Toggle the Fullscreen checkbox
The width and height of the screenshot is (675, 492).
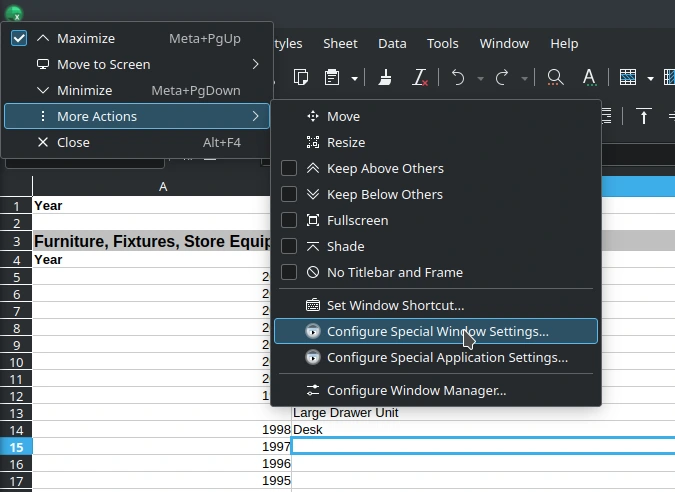coord(289,221)
